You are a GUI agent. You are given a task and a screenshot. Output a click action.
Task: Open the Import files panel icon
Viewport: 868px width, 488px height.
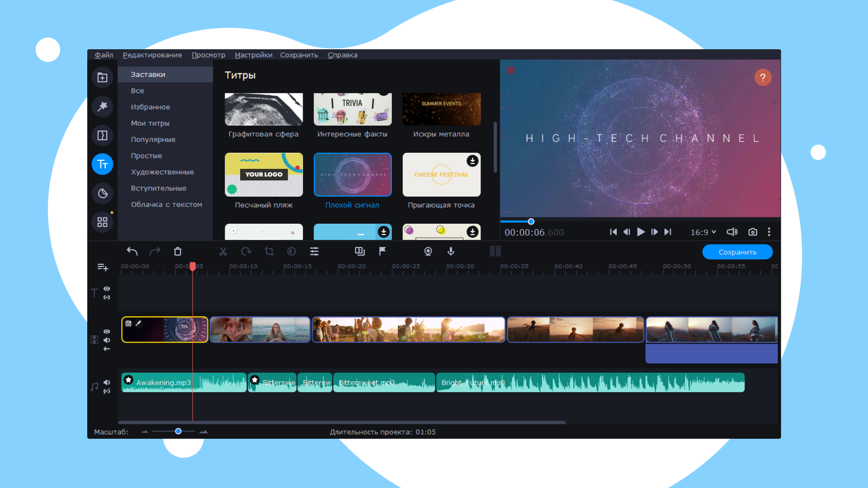click(x=103, y=78)
